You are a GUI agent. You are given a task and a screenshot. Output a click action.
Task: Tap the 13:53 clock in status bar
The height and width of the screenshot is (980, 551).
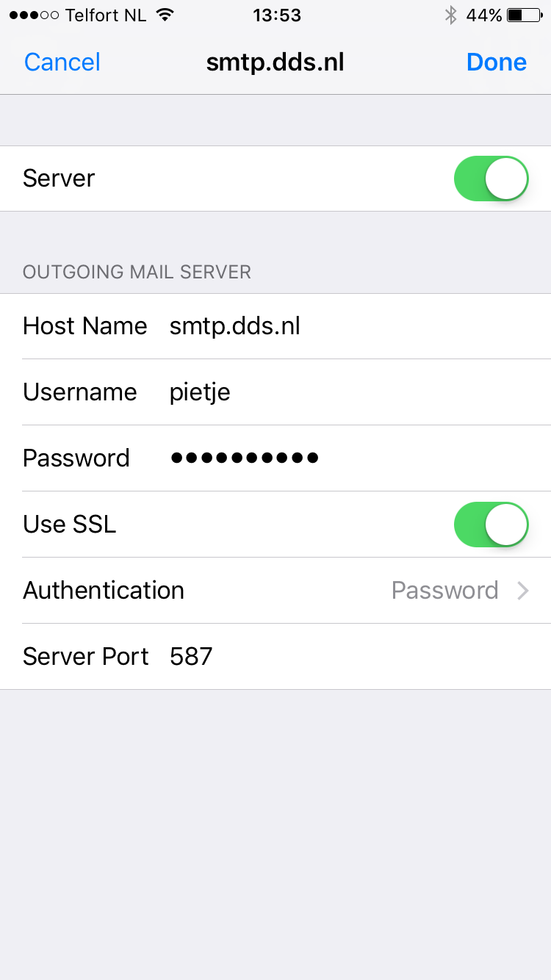point(277,15)
